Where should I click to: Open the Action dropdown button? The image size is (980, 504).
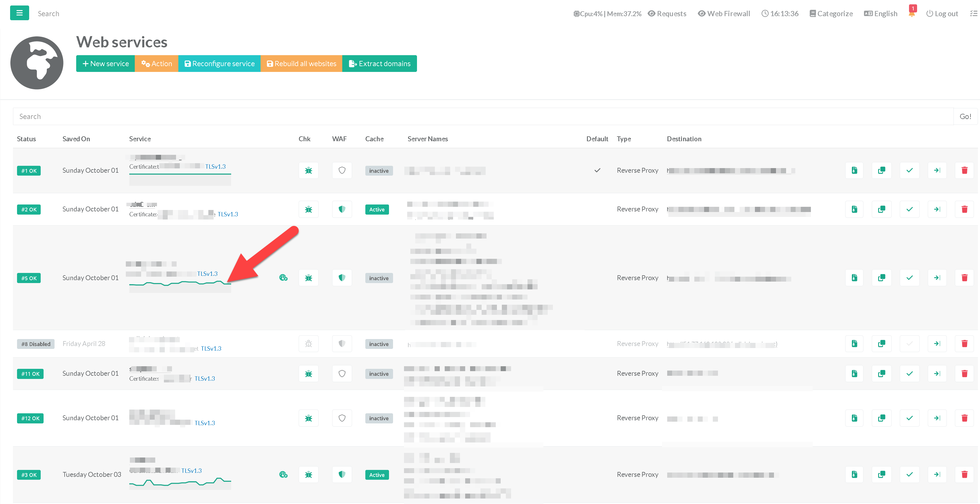(156, 64)
